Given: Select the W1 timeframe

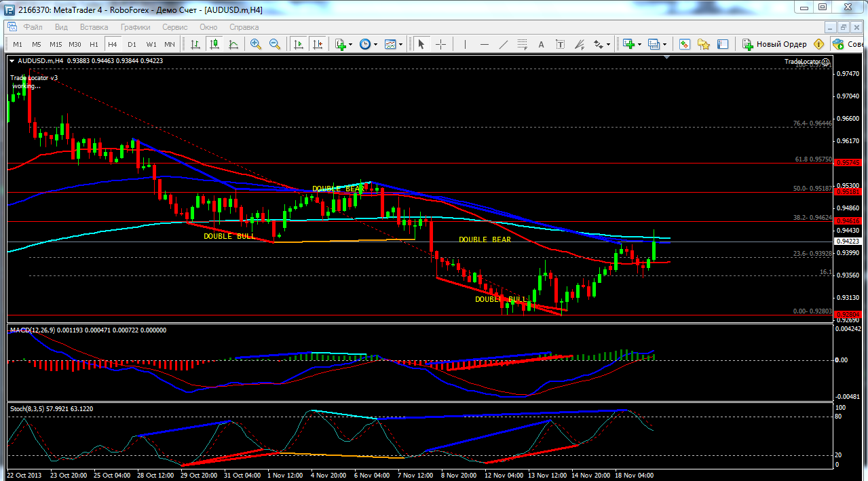Looking at the screenshot, I should (x=151, y=44).
